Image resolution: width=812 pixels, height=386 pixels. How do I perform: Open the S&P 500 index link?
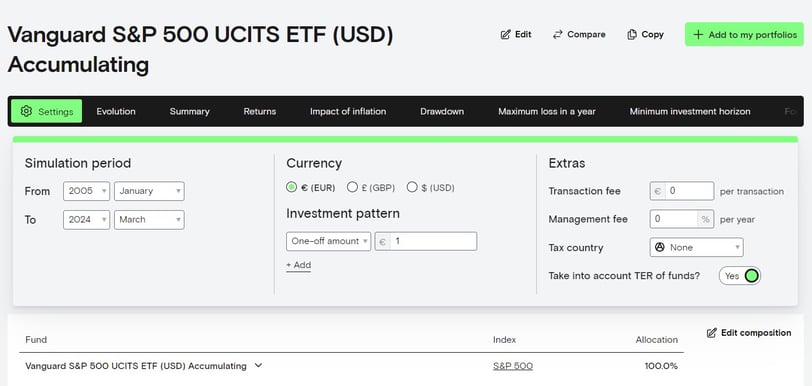[513, 366]
